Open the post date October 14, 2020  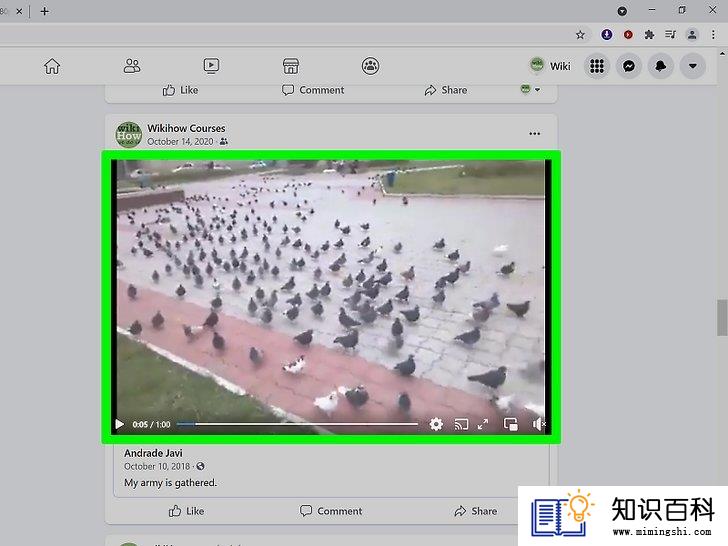pos(180,142)
